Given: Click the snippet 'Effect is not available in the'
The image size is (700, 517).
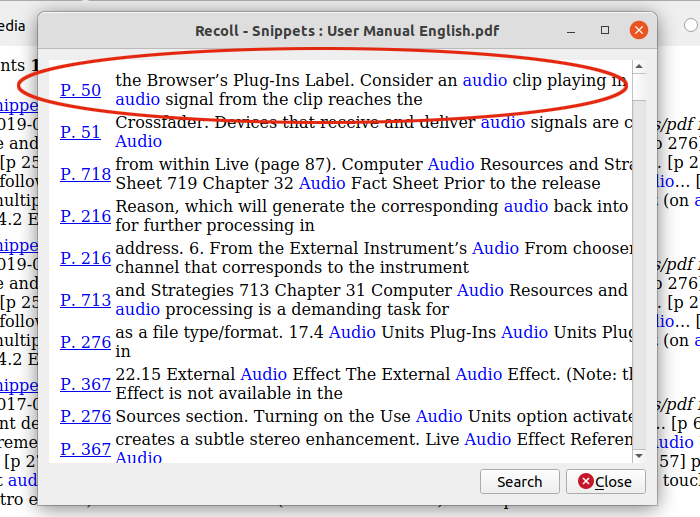Looking at the screenshot, I should tap(229, 393).
